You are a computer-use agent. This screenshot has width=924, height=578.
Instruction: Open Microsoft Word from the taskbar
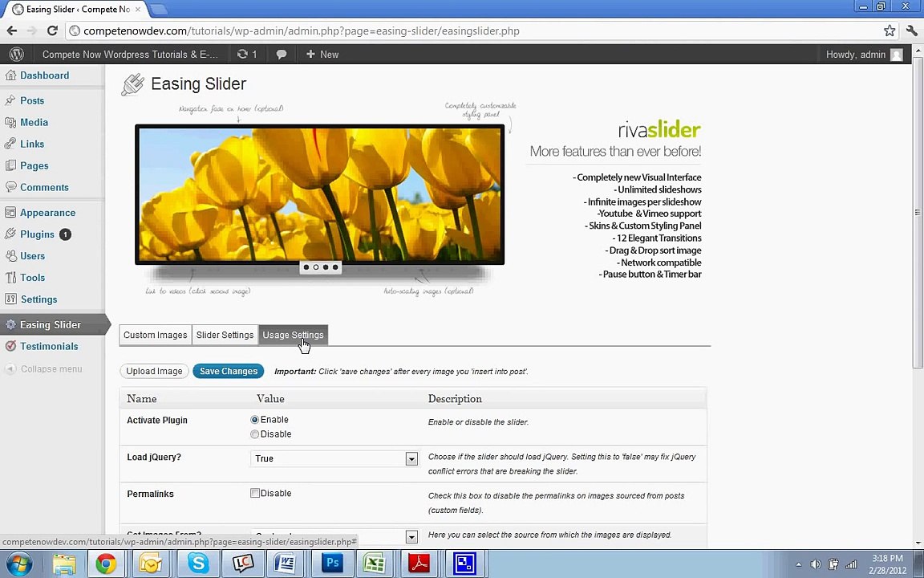tap(286, 564)
